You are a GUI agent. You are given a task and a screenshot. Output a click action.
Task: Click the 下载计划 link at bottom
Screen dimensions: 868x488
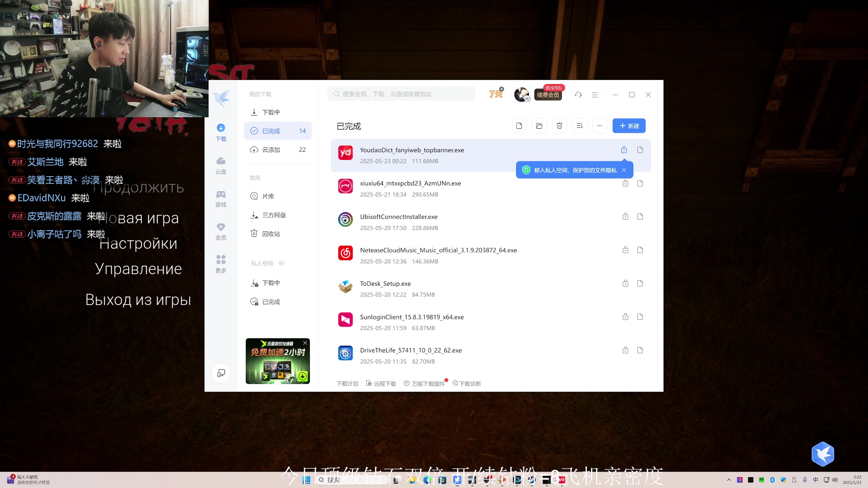[x=347, y=384]
